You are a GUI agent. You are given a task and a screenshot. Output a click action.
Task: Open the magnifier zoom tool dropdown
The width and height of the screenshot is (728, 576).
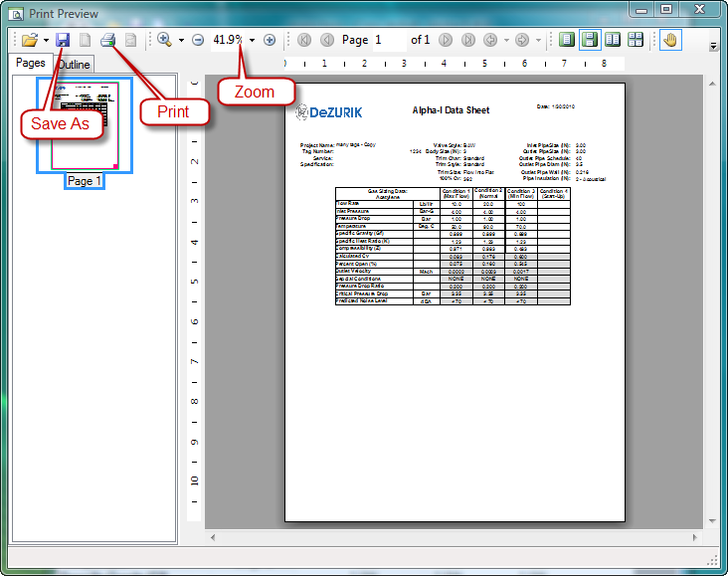182,41
